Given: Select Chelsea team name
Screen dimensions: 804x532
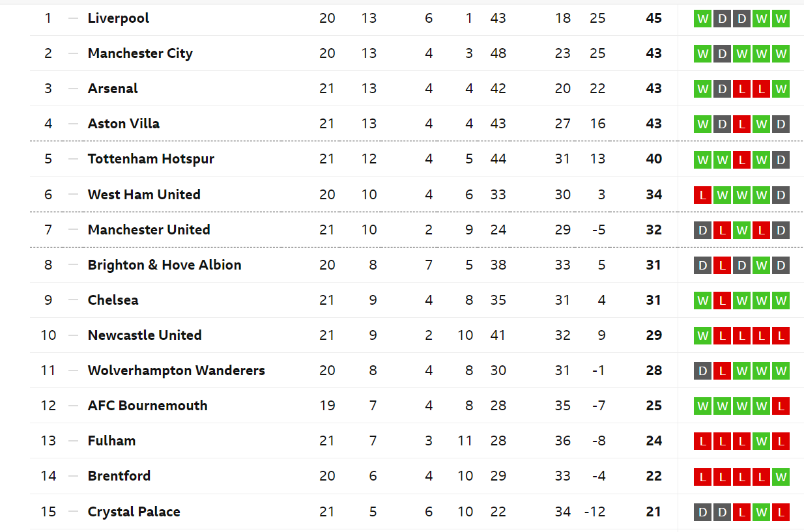Looking at the screenshot, I should pyautogui.click(x=113, y=300).
